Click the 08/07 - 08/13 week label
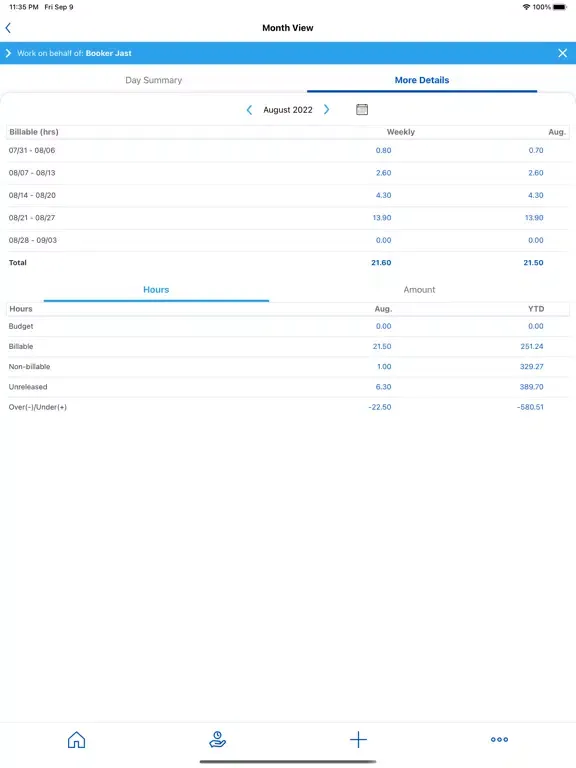This screenshot has height=768, width=576. (x=32, y=173)
